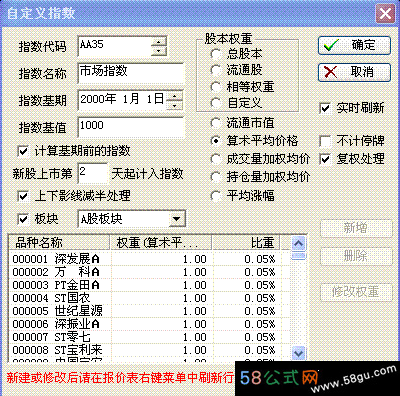Screen dimensions: 400x396
Task: Click the 指数名称 field with 市场指数
Action: pos(131,73)
